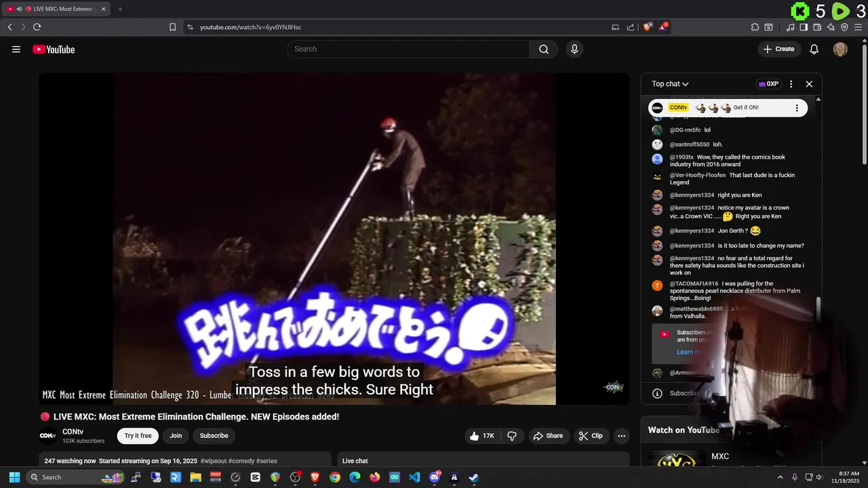
Task: Show hidden system tray icons chevron
Action: click(780, 477)
